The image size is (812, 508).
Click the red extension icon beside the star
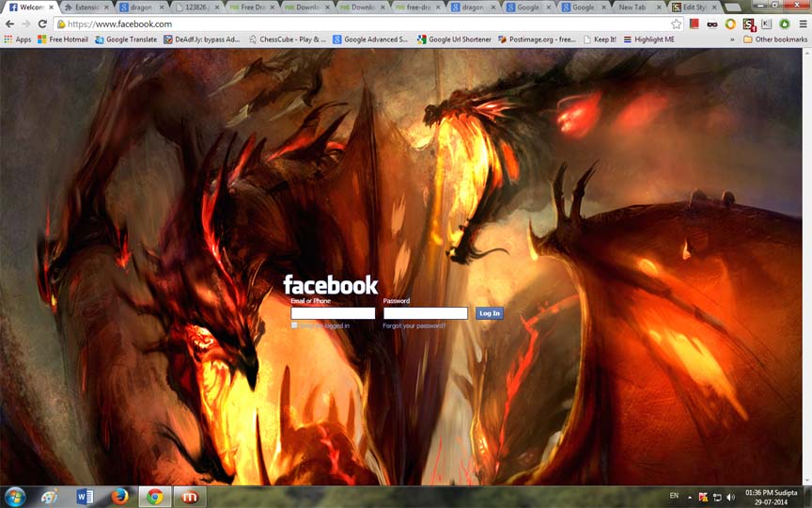[x=695, y=24]
